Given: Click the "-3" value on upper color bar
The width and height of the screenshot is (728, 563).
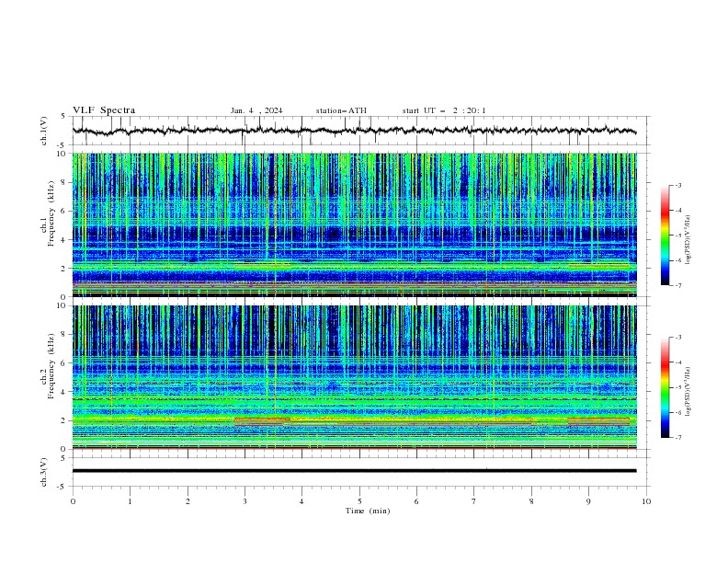Looking at the screenshot, I should pyautogui.click(x=677, y=185).
